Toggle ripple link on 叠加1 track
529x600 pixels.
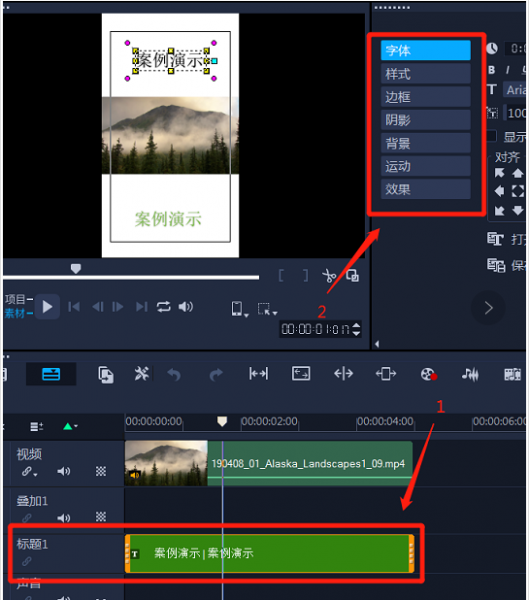point(27,518)
